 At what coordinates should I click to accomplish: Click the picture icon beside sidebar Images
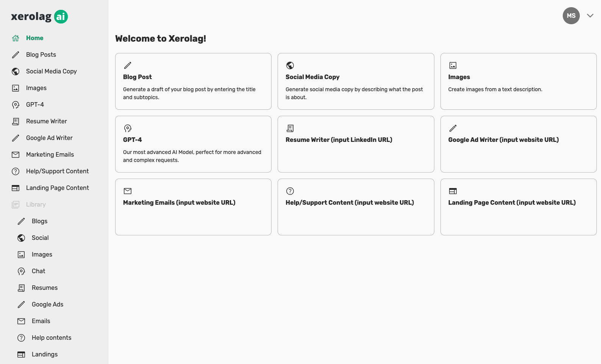tap(16, 88)
